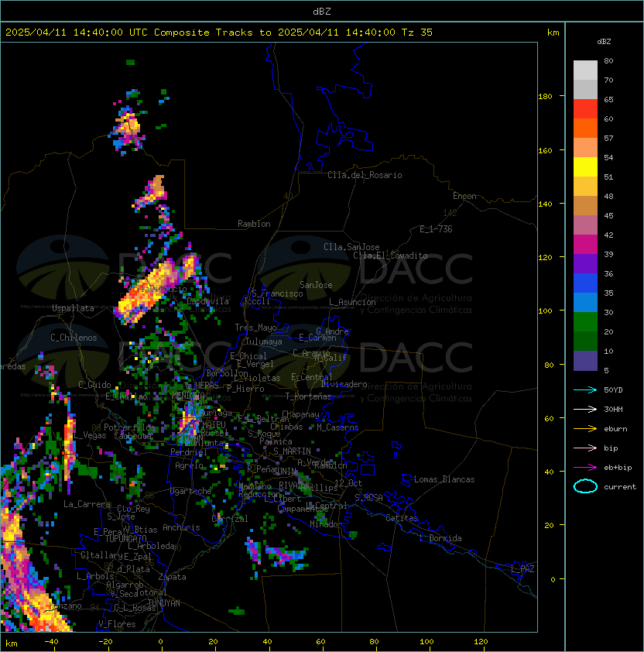Select the slate-violet swatch between 10 and 5
The width and height of the screenshot is (644, 652).
click(585, 361)
